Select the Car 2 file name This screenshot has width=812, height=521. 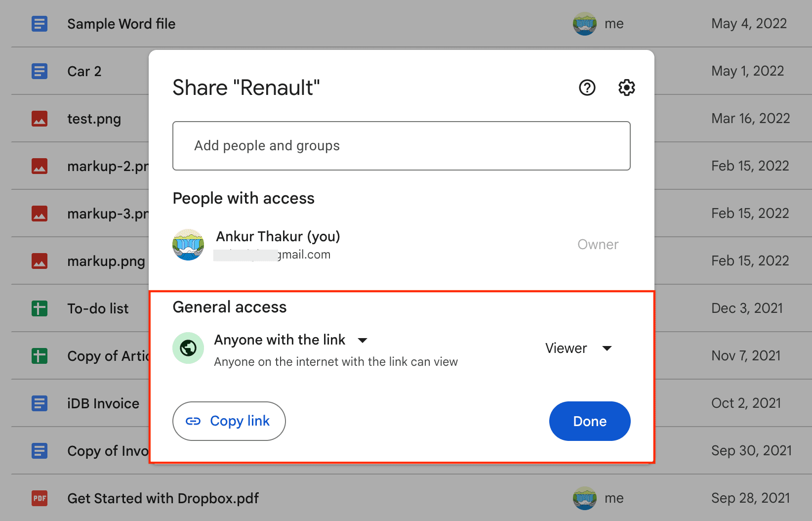(84, 71)
